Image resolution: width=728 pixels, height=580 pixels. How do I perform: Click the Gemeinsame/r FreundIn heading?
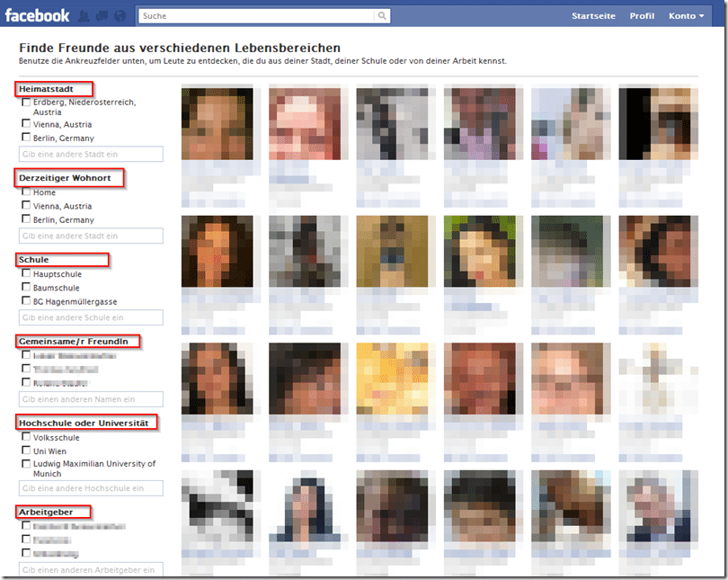[74, 342]
